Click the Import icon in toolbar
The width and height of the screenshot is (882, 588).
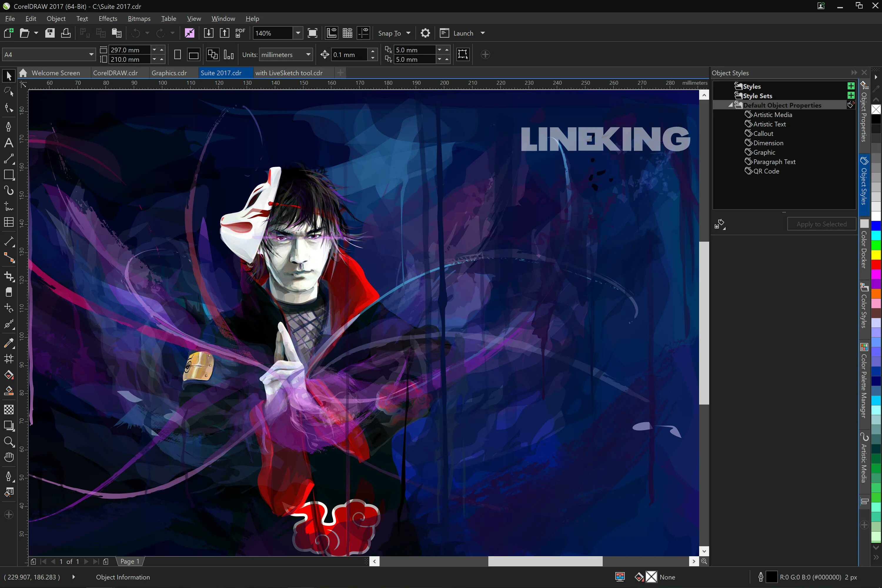(208, 33)
